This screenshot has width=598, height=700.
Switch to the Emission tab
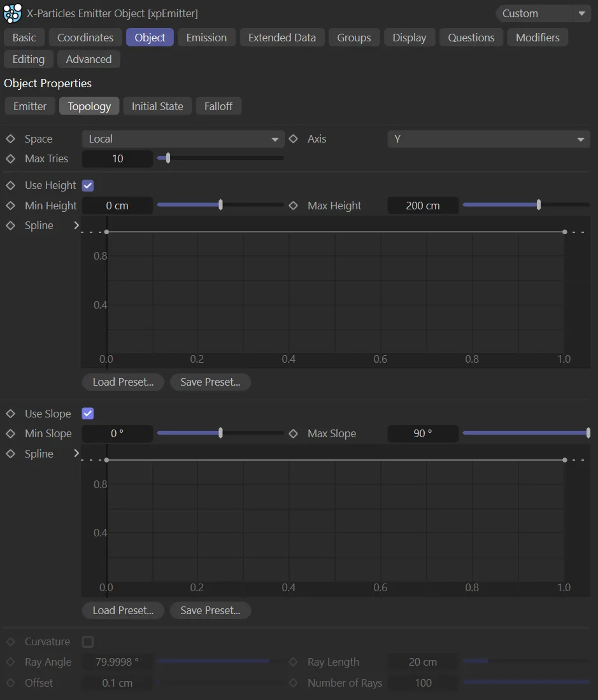(x=206, y=38)
